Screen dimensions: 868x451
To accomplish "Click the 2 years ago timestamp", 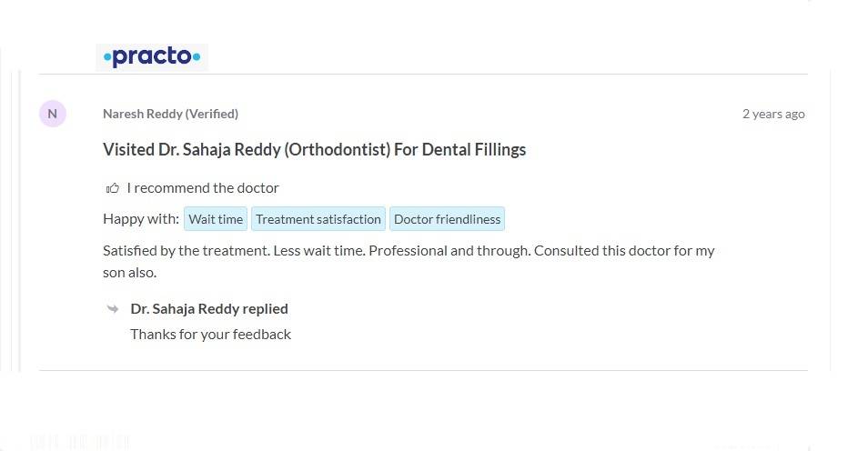I will [x=773, y=114].
